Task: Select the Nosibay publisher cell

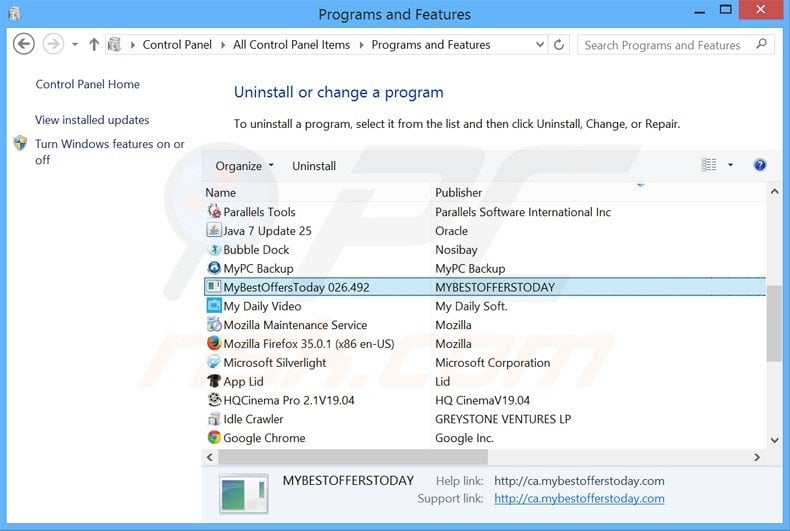Action: pyautogui.click(x=456, y=250)
